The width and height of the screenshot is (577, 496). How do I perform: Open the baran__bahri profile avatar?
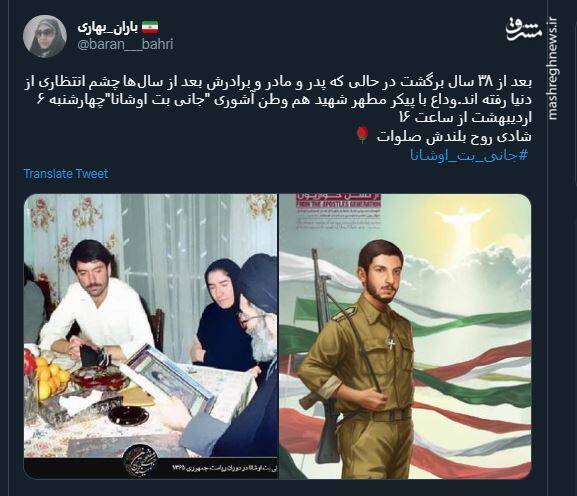tap(45, 36)
